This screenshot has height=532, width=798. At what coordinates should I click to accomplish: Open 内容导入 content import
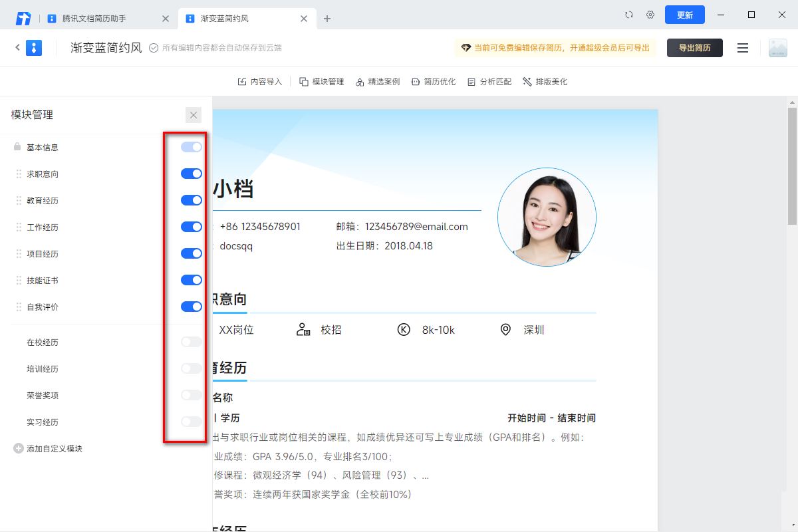click(260, 82)
